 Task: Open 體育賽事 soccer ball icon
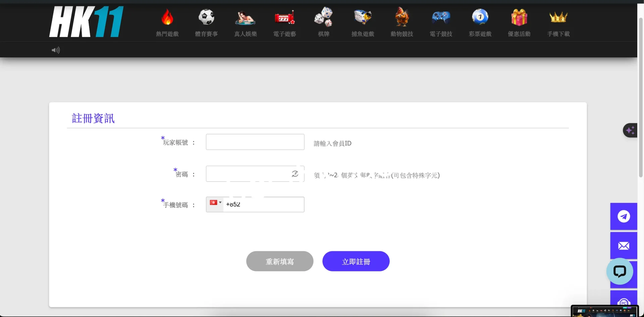click(x=206, y=17)
